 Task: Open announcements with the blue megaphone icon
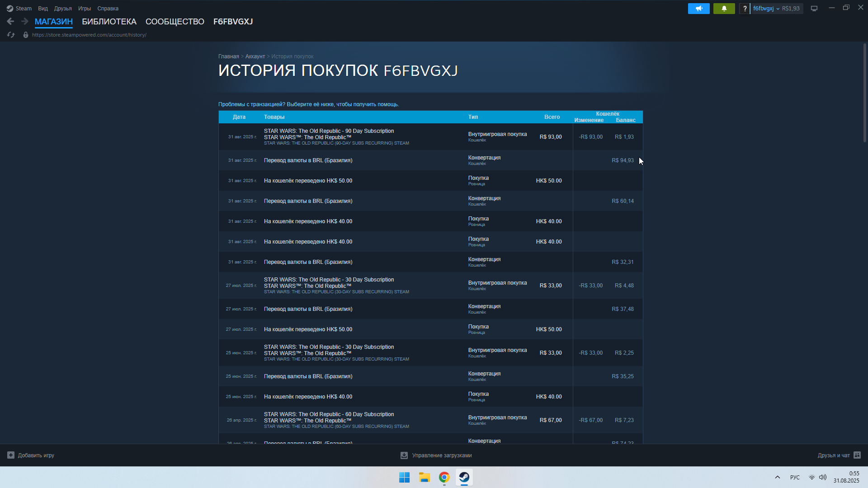click(699, 9)
